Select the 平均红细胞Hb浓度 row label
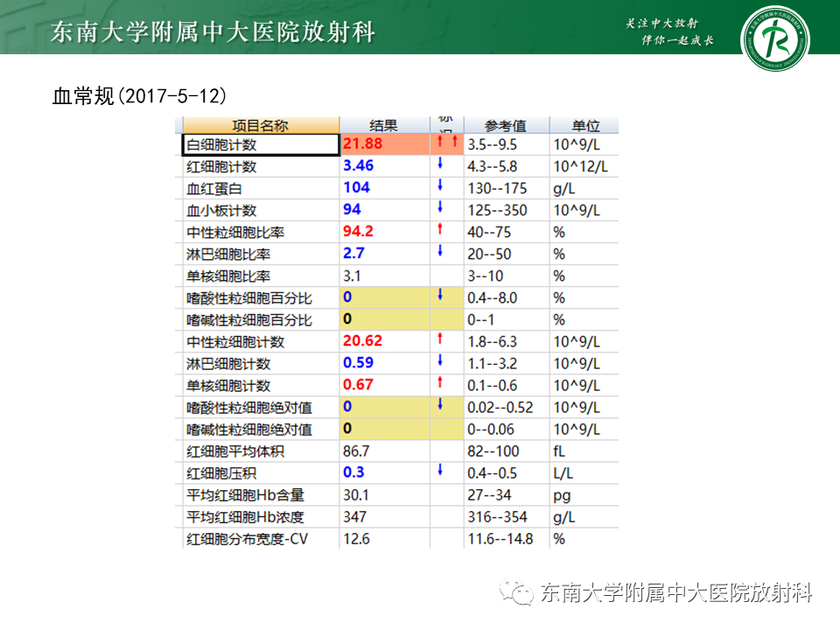840x630 pixels. pyautogui.click(x=245, y=517)
